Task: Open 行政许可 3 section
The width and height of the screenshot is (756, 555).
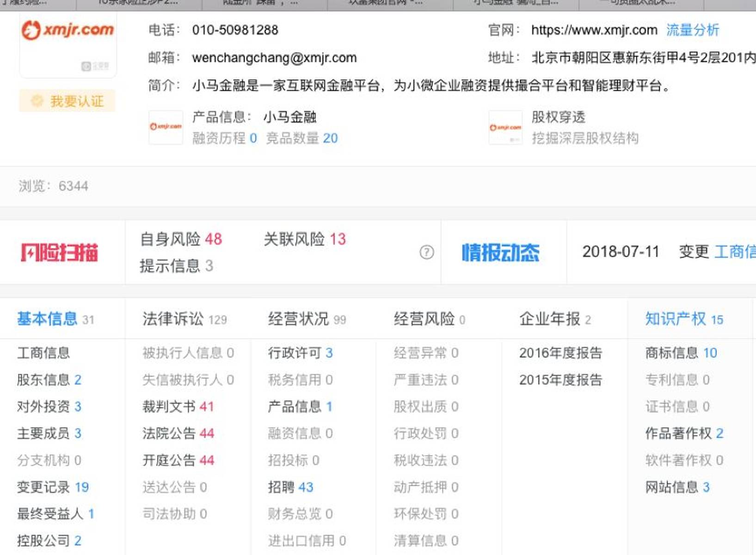Action: (x=301, y=353)
